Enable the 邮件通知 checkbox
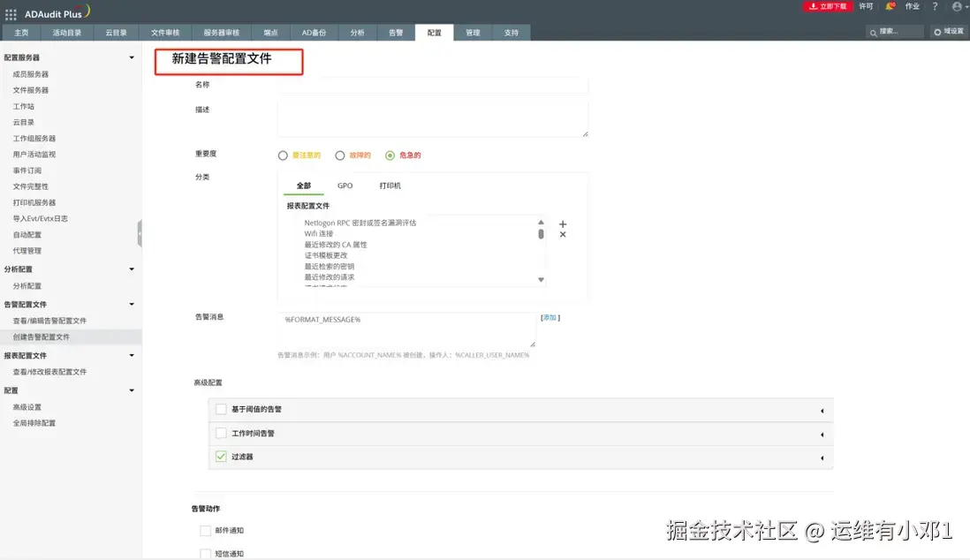The width and height of the screenshot is (970, 560). pyautogui.click(x=204, y=530)
